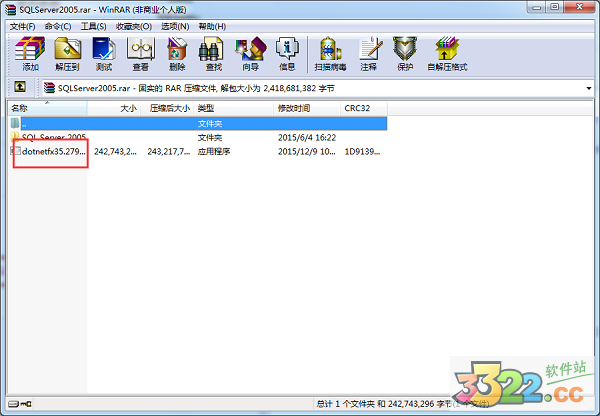Sort by 修改时间 column header
Image resolution: width=600 pixels, height=416 pixels.
point(307,108)
